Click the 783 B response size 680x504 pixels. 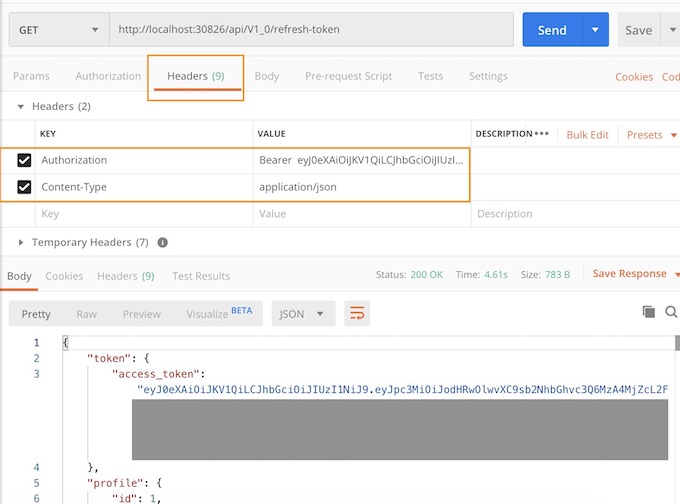click(x=557, y=275)
